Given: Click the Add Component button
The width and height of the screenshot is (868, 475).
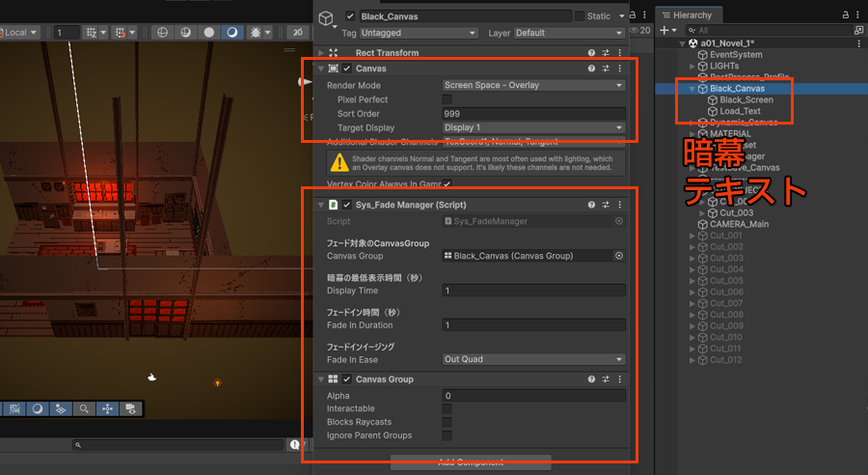Looking at the screenshot, I should pos(471,462).
